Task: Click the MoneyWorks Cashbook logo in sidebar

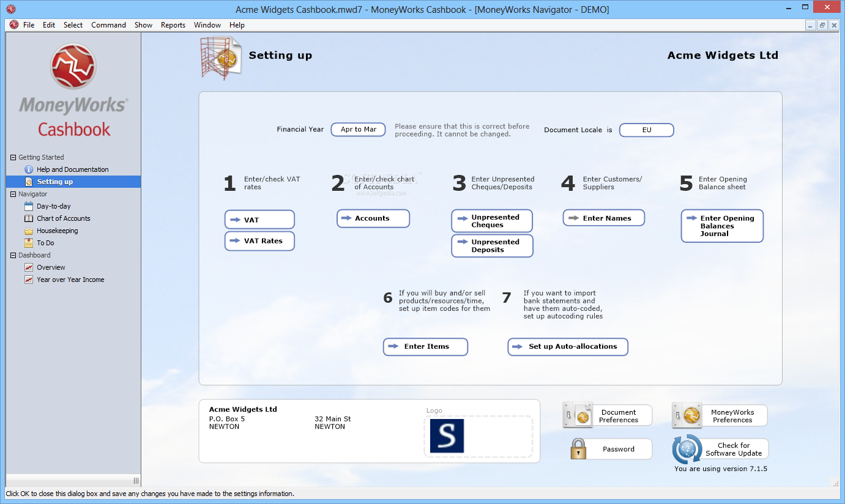Action: pyautogui.click(x=73, y=91)
